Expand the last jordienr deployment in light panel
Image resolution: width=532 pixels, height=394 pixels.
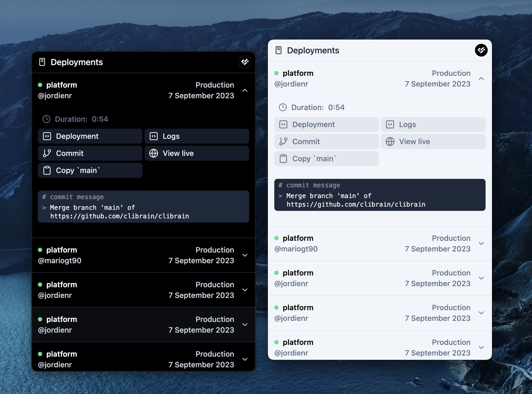481,348
